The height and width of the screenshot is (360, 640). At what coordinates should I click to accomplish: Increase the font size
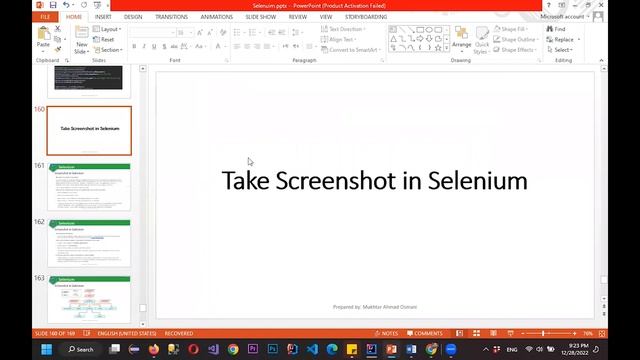[x=200, y=33]
